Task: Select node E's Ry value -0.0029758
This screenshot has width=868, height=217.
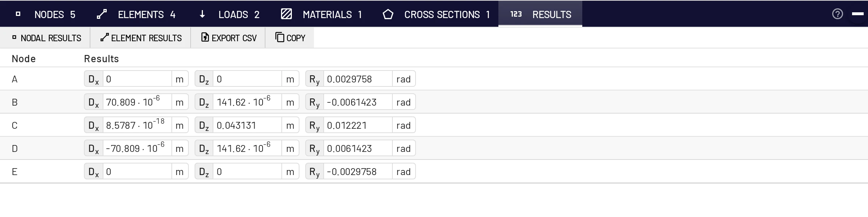Action: [x=358, y=171]
